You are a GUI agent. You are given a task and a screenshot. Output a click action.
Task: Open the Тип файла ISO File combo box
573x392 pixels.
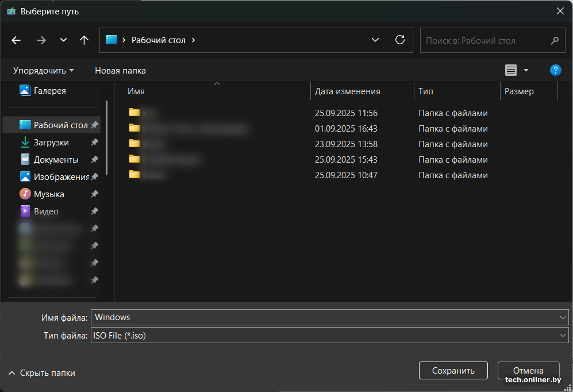(330, 335)
